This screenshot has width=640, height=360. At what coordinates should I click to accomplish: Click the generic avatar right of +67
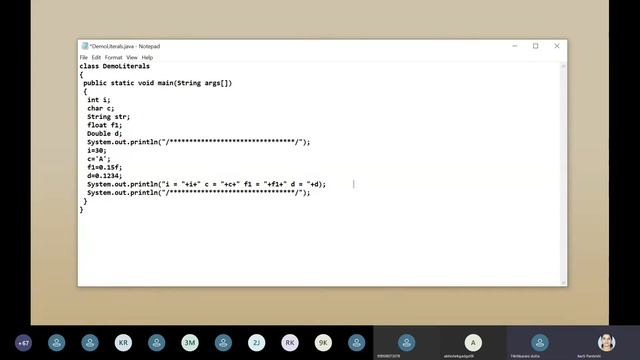coord(57,343)
